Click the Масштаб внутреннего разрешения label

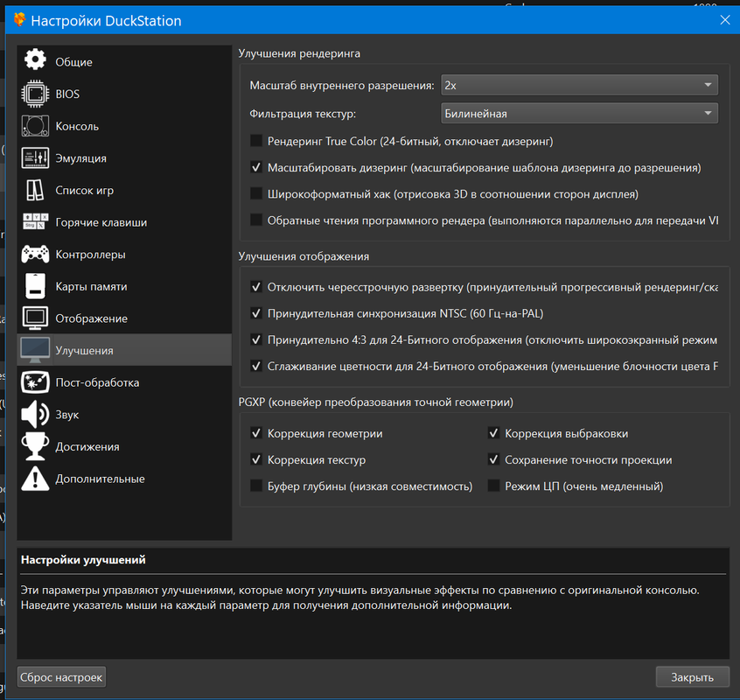coord(342,86)
